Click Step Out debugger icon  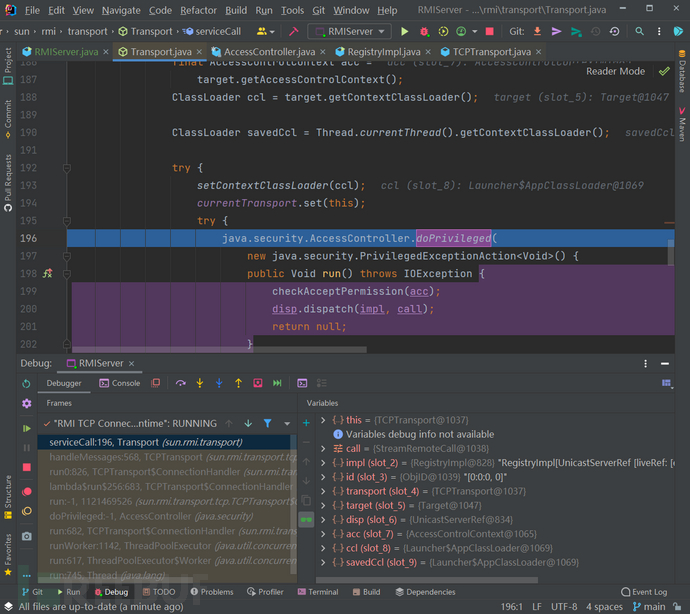[x=239, y=383]
